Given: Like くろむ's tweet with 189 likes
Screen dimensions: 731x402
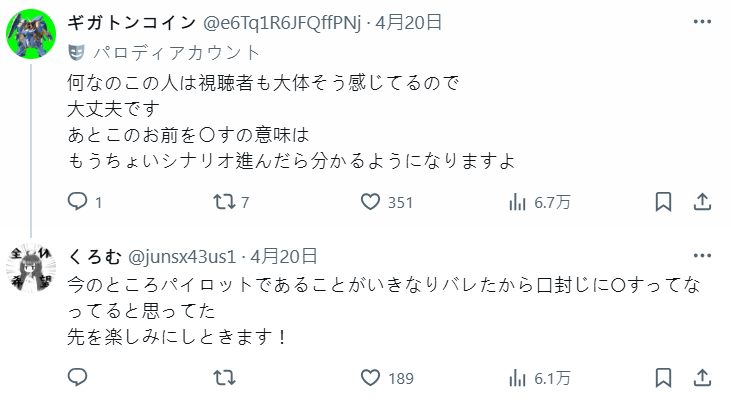Looking at the screenshot, I should coord(371,377).
